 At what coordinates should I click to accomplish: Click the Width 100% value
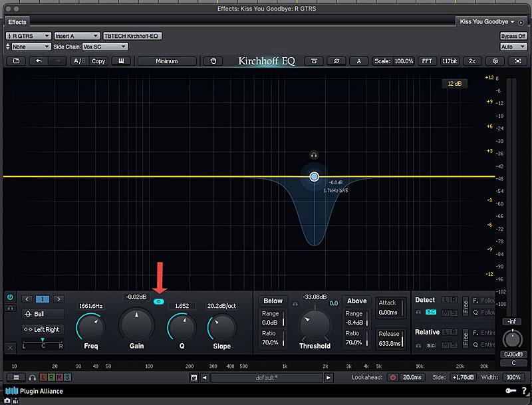[513, 377]
